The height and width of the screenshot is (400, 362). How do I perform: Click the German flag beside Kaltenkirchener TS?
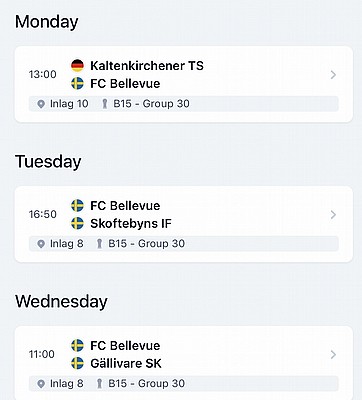click(77, 65)
